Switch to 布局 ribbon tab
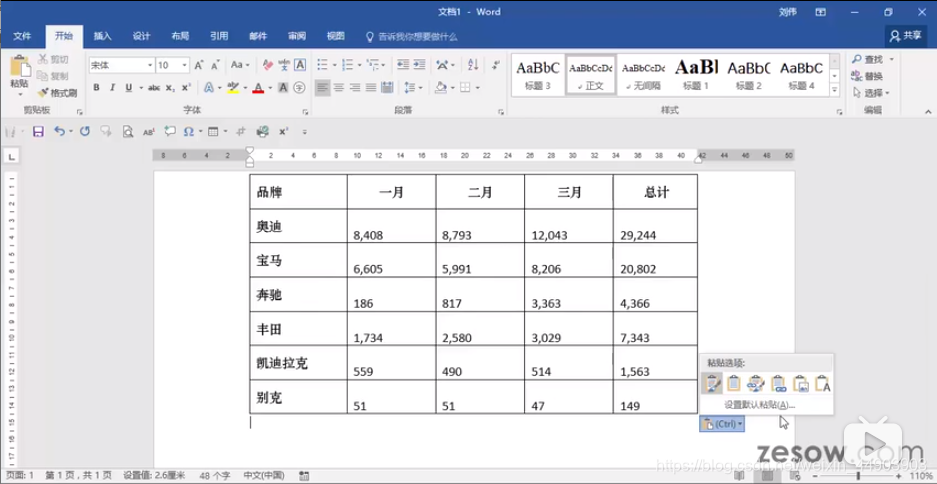The height and width of the screenshot is (484, 937). point(180,36)
